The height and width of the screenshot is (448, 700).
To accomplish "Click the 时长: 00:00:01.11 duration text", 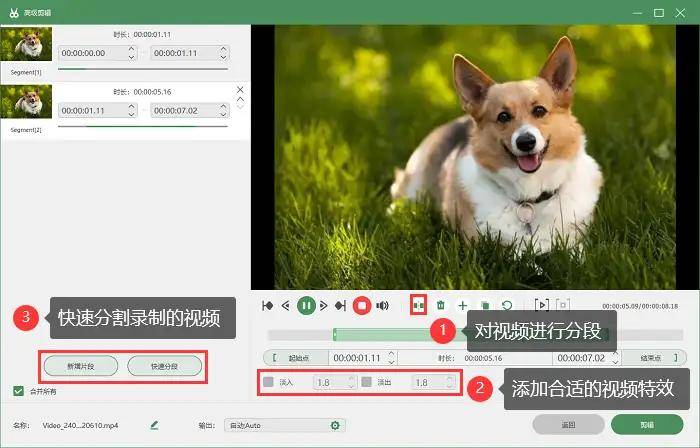I will click(x=142, y=34).
